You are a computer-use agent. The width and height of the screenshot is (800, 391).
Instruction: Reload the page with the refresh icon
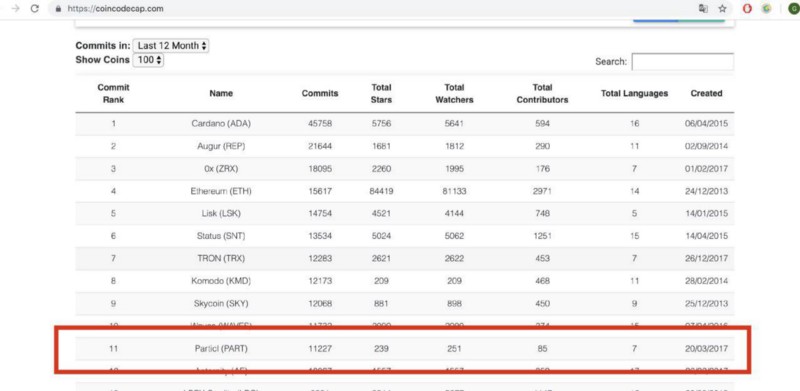(x=35, y=9)
